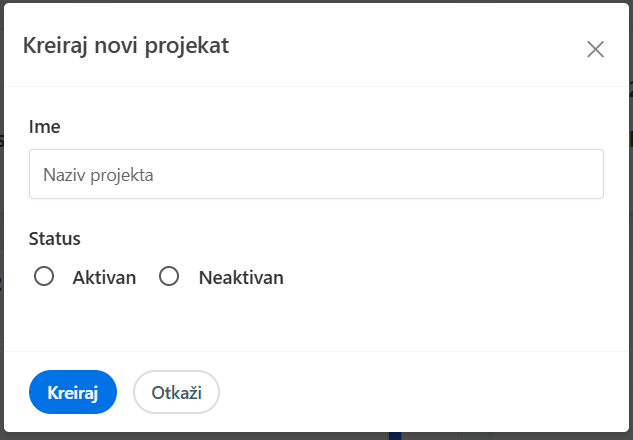Click the Status section label

tap(55, 239)
